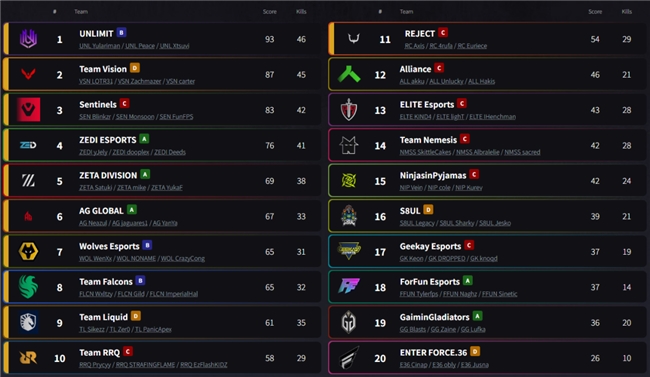Click the GaiminGladiators helmet logo

coord(349,322)
